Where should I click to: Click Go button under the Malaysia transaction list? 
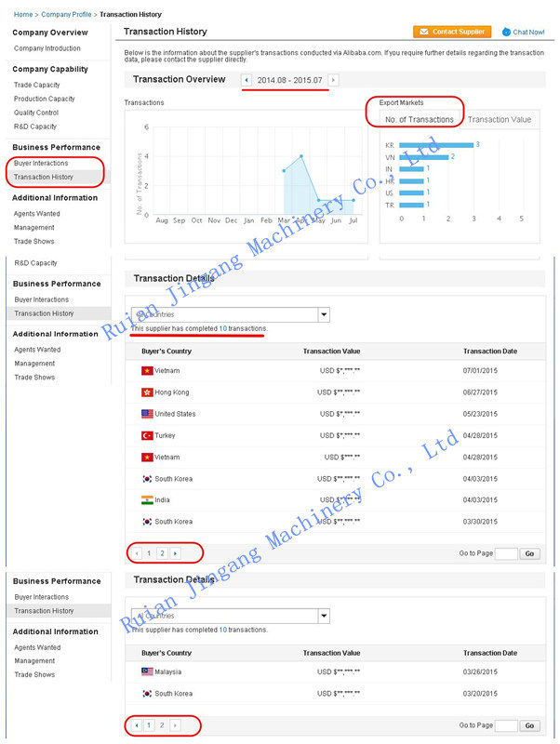(x=529, y=725)
